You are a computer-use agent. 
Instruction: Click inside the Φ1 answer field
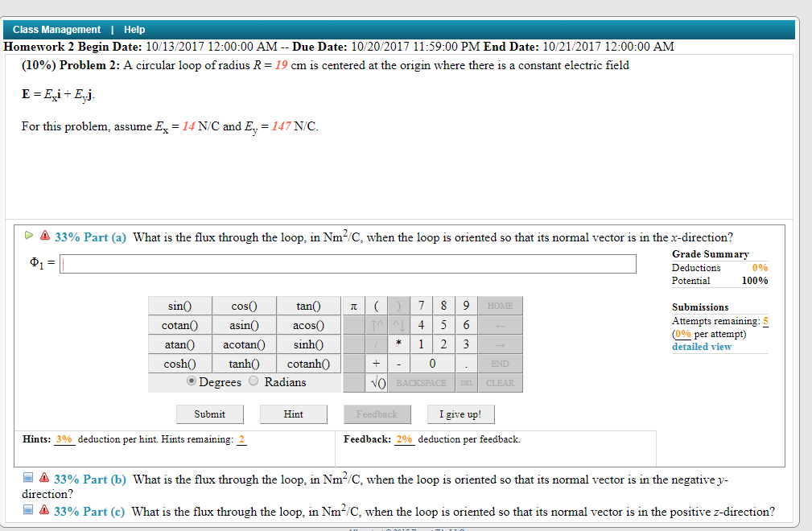[346, 263]
